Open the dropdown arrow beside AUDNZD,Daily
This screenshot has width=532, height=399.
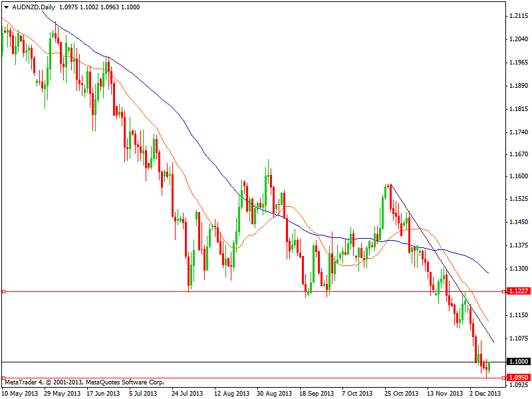(6, 6)
